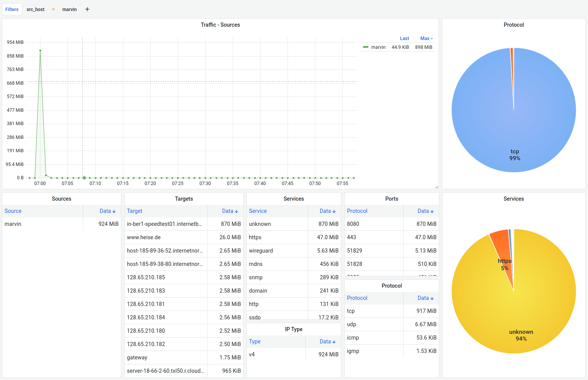The height and width of the screenshot is (380, 588).
Task: Click the green color swatch beside marvin
Action: tap(366, 47)
